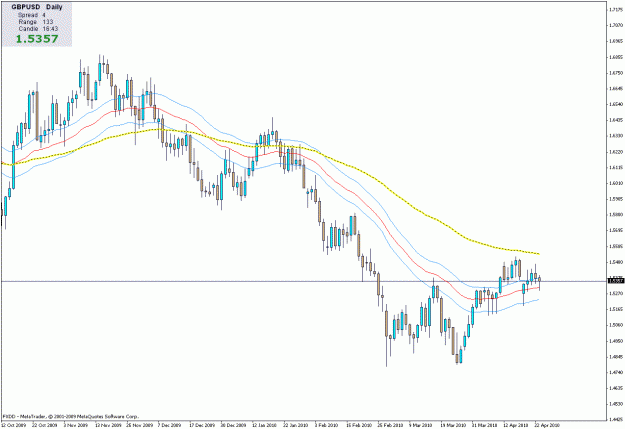The width and height of the screenshot is (625, 429).
Task: Click the 1.5060 price axis label
Action: click(x=616, y=325)
